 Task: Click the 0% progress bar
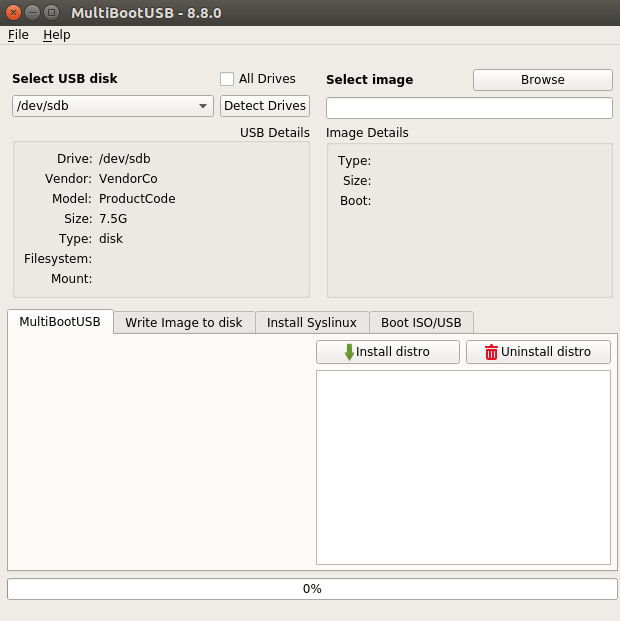click(312, 589)
